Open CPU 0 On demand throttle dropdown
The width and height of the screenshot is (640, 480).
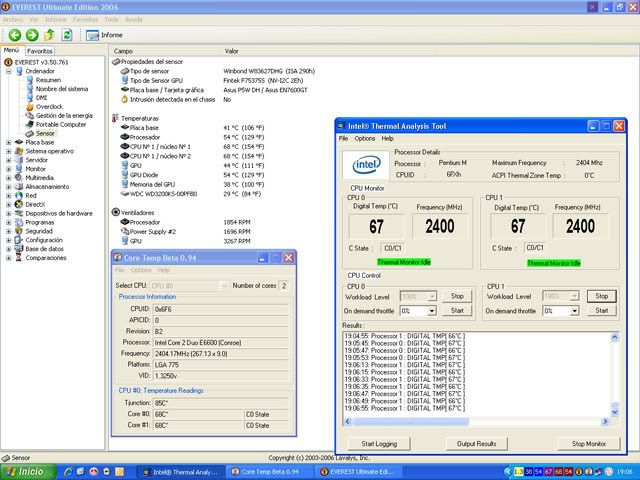pyautogui.click(x=432, y=311)
